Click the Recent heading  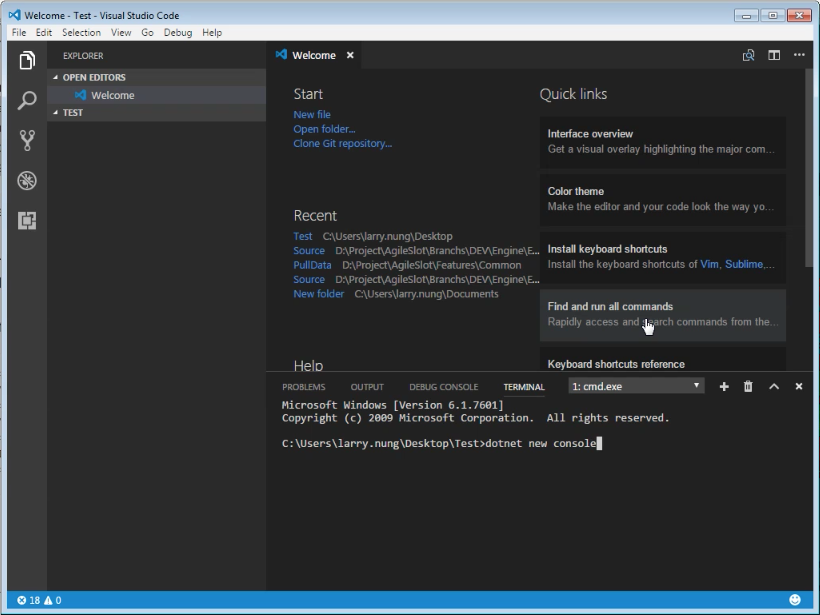point(315,215)
